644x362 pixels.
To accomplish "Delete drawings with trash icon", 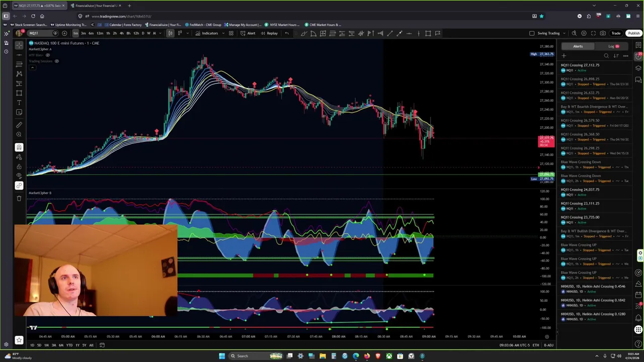I will click(x=19, y=198).
